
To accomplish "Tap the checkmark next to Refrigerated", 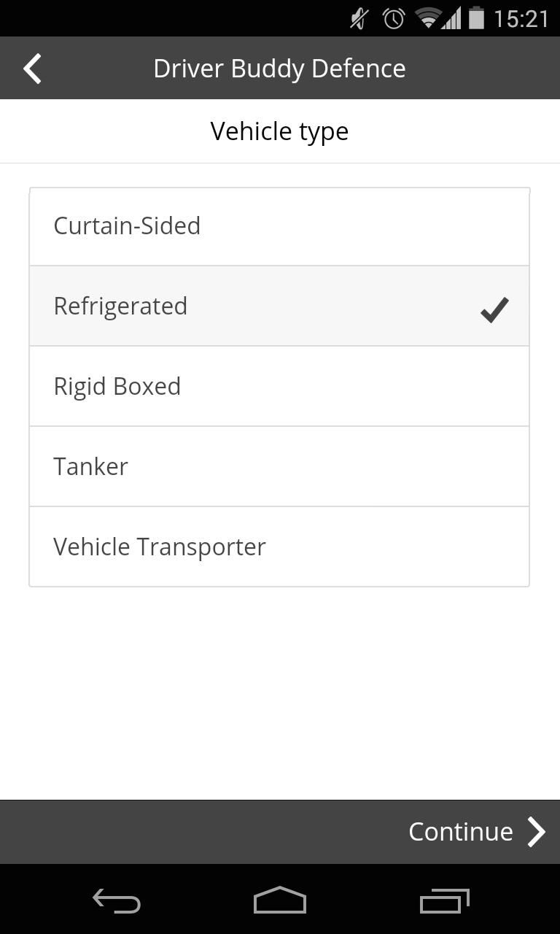I will pyautogui.click(x=493, y=309).
